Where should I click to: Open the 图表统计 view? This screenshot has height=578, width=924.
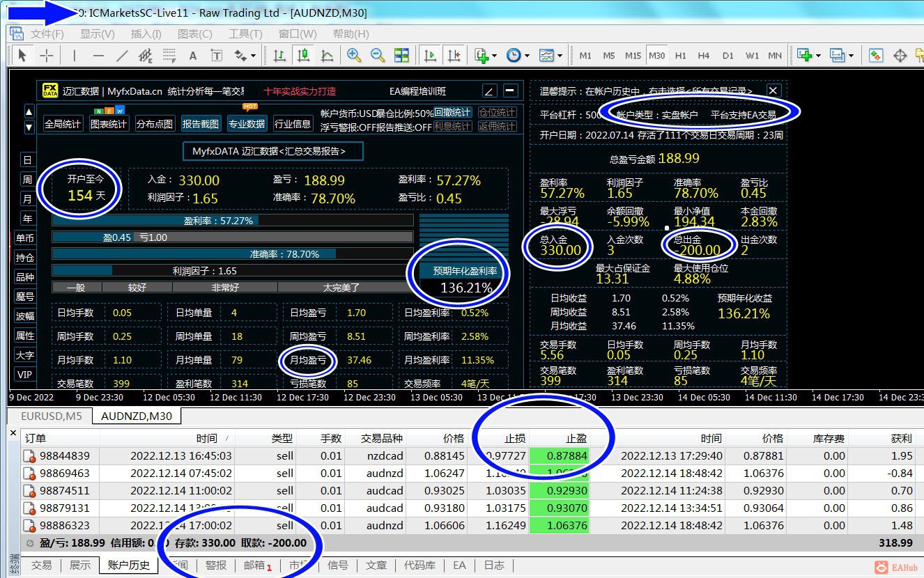pos(109,124)
